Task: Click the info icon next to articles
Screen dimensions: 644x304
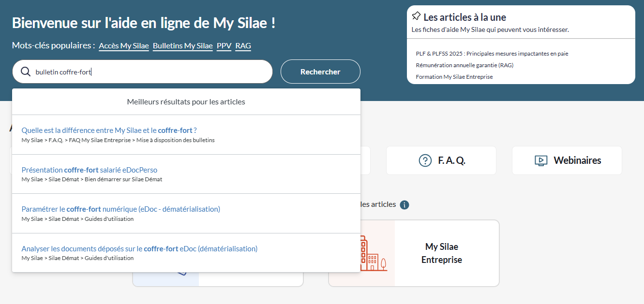Action: coord(404,205)
